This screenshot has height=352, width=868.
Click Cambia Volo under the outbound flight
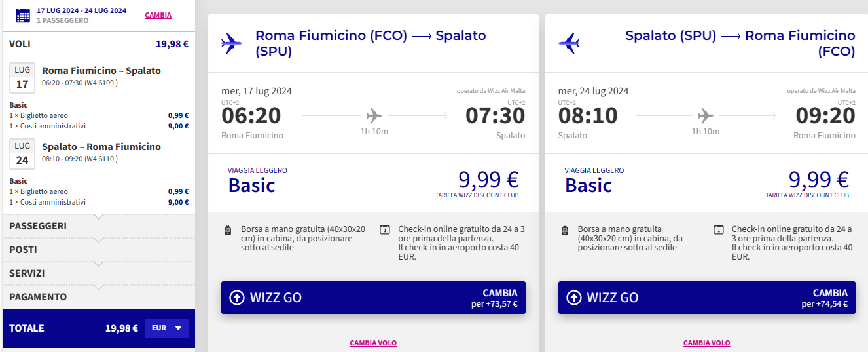click(x=373, y=343)
